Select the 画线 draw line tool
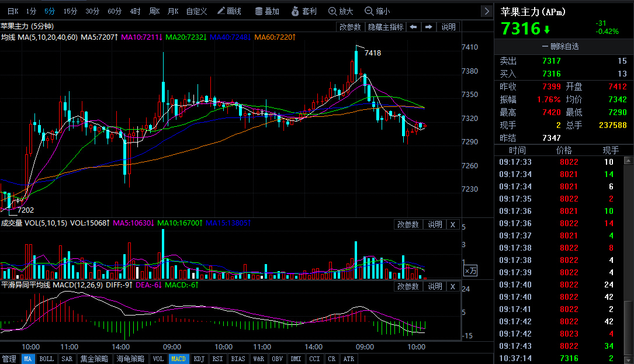 [x=229, y=11]
